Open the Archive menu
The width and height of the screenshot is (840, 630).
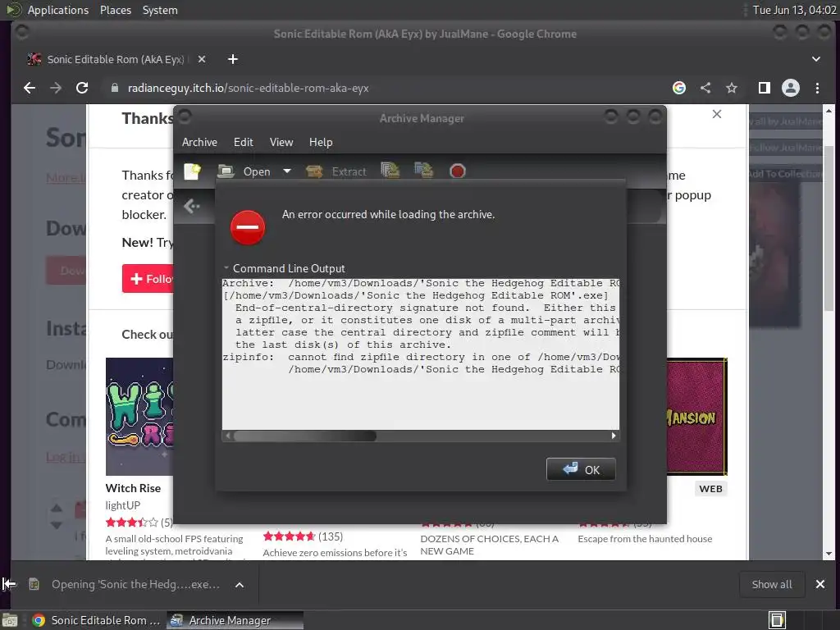point(199,143)
